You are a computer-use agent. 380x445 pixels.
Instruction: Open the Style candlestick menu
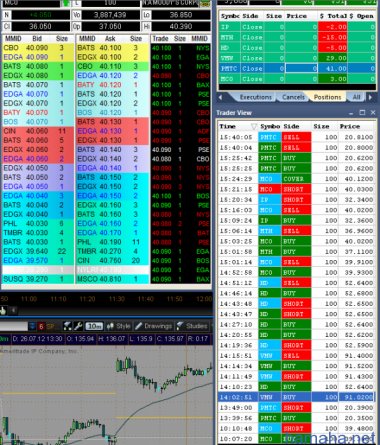click(x=118, y=326)
